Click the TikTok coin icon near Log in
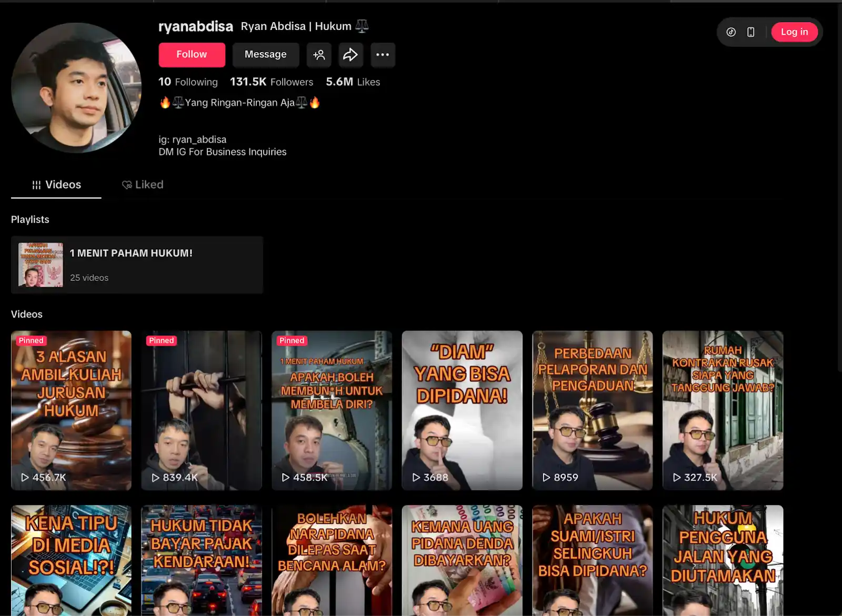This screenshot has height=616, width=842. click(731, 32)
